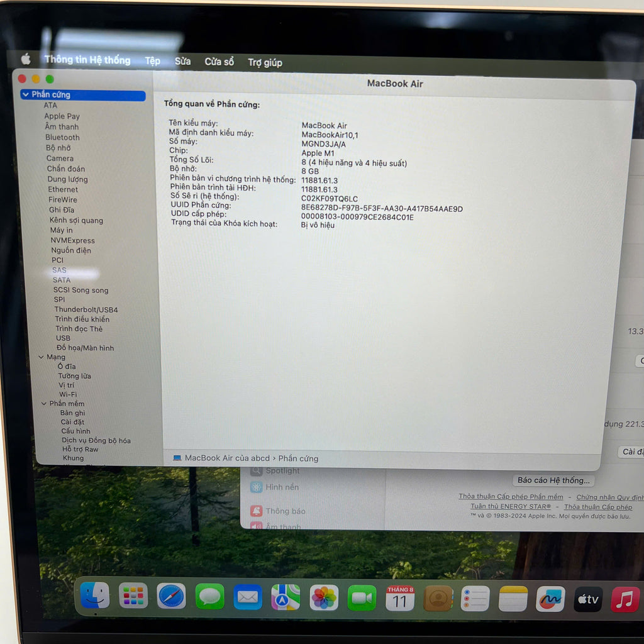The width and height of the screenshot is (644, 644).
Task: Click the Apple menu logo
Action: click(x=26, y=59)
